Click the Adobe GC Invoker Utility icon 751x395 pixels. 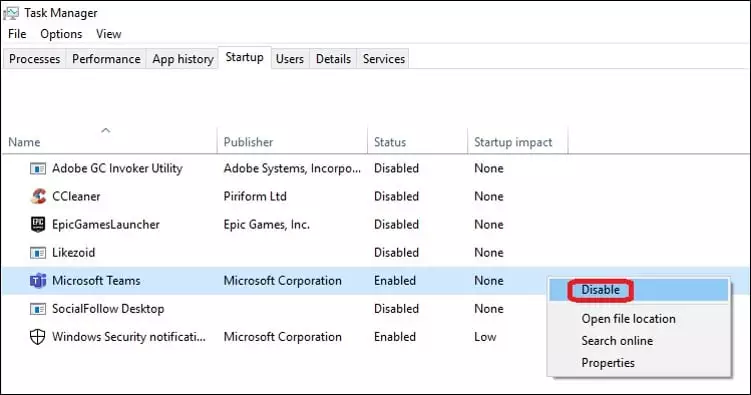click(x=38, y=169)
